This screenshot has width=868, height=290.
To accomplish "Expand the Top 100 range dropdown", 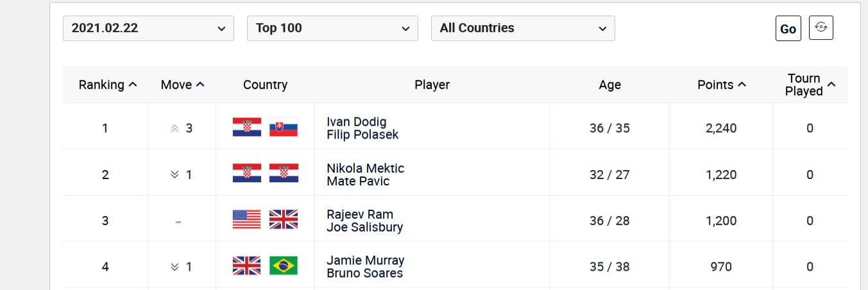I will click(332, 28).
